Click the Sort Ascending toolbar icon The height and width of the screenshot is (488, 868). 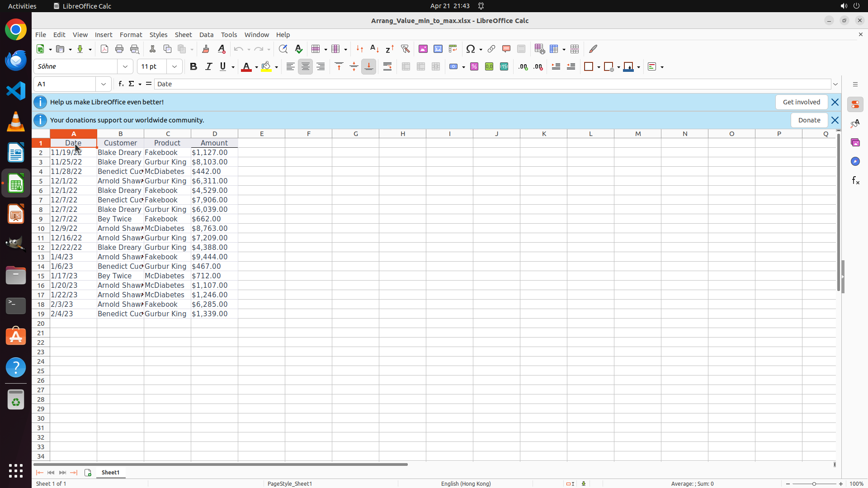374,49
